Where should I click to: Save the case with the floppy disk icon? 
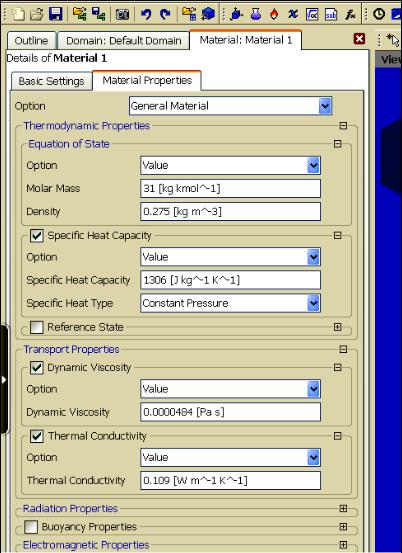(x=55, y=14)
